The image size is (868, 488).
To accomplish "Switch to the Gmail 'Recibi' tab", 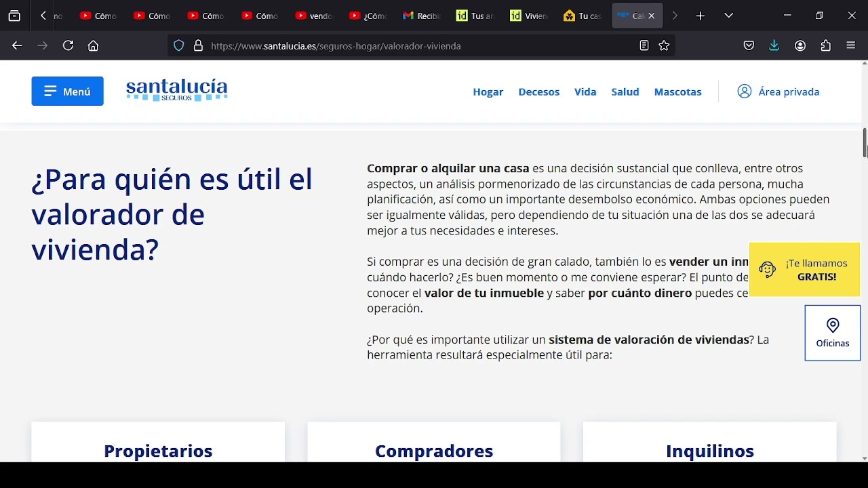I will coord(420,16).
